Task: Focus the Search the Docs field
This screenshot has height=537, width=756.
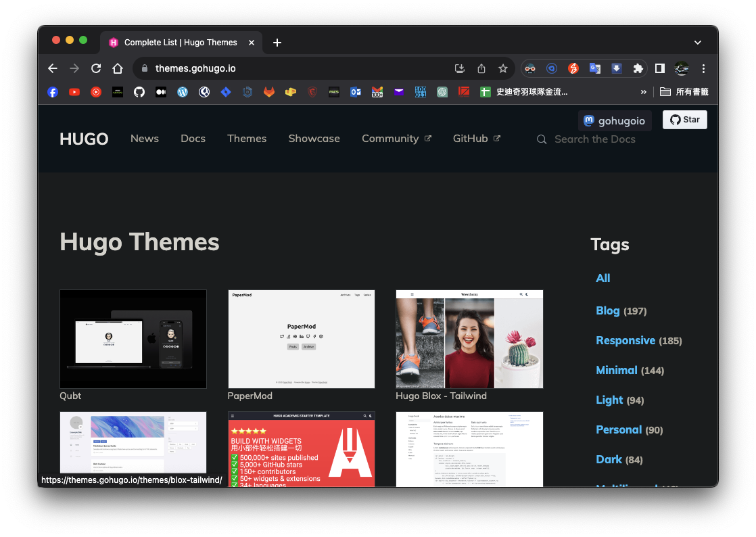Action: 594,139
